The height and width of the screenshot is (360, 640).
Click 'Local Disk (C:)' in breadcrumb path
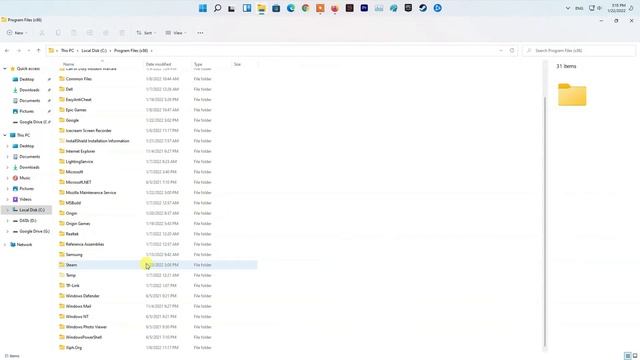tap(94, 51)
